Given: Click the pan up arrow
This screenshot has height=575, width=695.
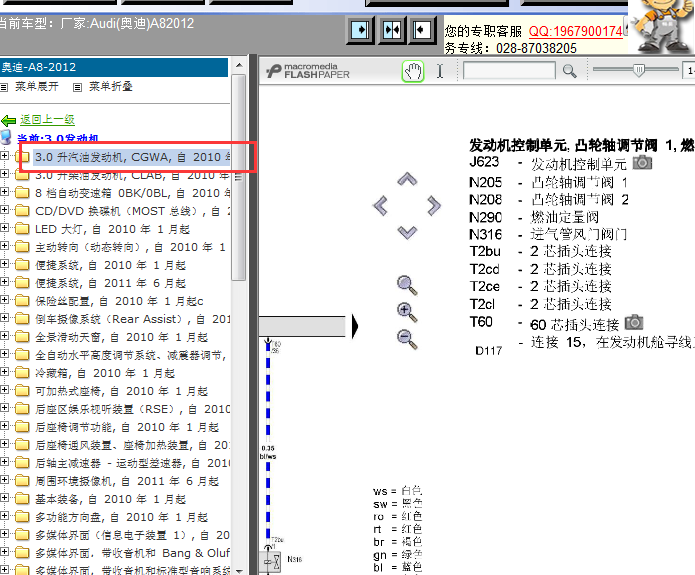Looking at the screenshot, I should tap(407, 179).
